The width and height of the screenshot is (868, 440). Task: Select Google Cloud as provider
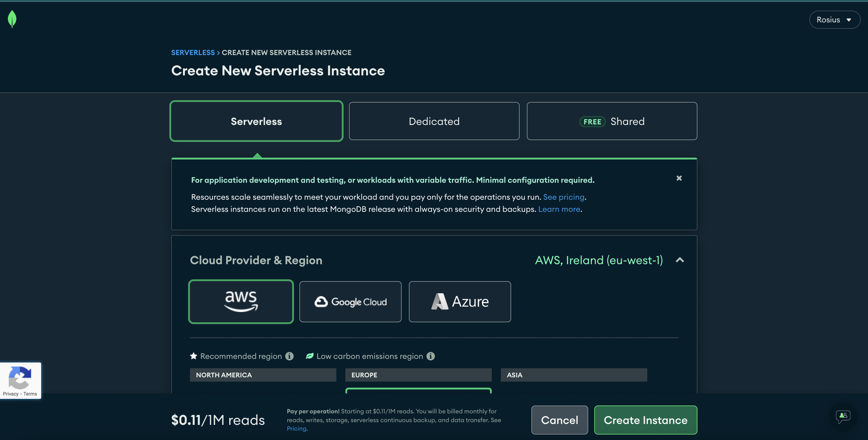(x=350, y=301)
